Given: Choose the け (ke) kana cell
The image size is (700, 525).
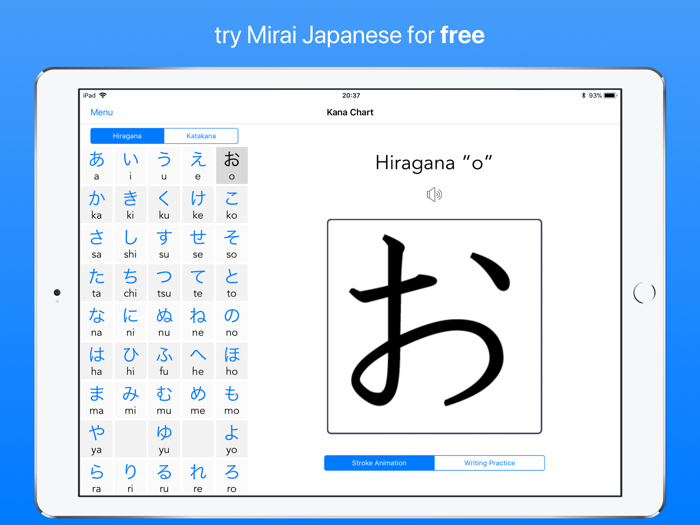Looking at the screenshot, I should [198, 204].
